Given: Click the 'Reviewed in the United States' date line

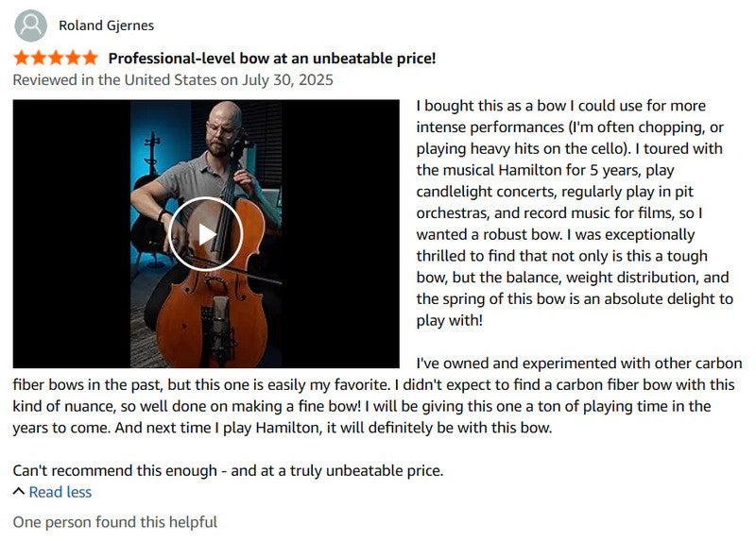Looking at the screenshot, I should tap(173, 79).
